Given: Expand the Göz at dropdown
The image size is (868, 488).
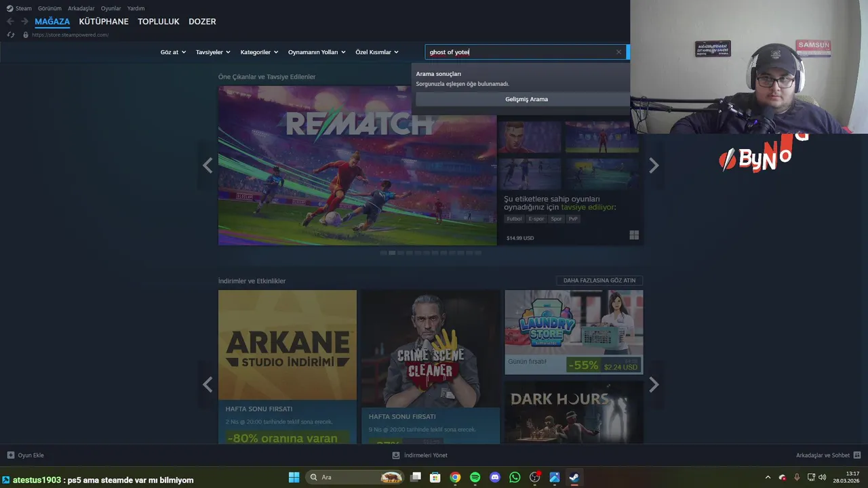Looking at the screenshot, I should [173, 52].
